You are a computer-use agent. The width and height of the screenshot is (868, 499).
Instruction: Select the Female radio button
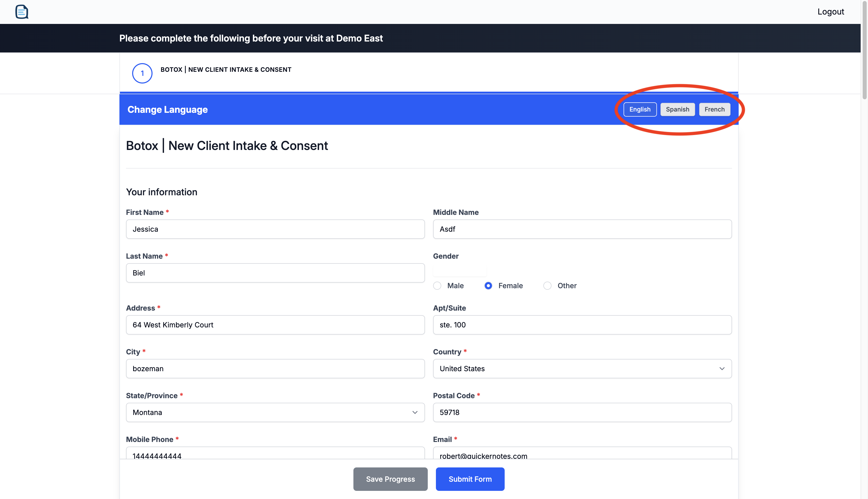coord(488,285)
